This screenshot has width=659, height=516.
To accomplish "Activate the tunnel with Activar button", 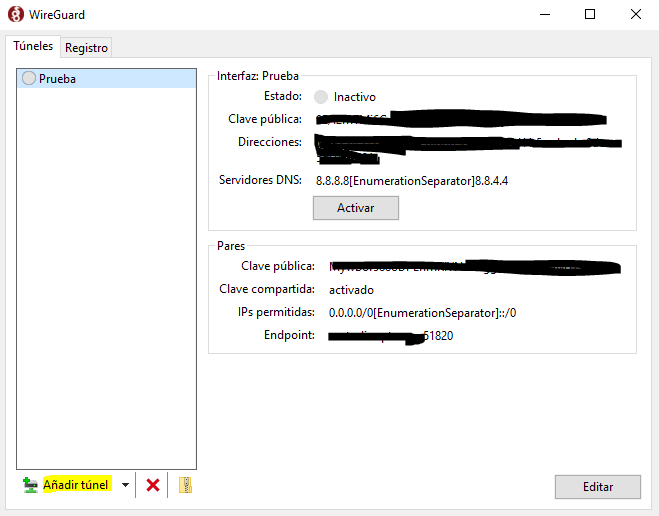I will click(355, 208).
